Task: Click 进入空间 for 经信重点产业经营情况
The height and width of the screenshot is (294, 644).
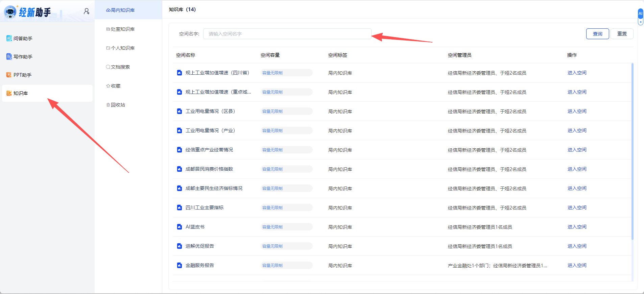Action: [x=577, y=150]
